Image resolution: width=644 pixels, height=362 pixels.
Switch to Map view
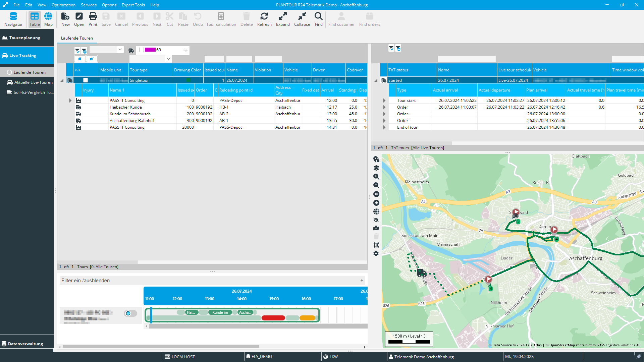click(48, 19)
